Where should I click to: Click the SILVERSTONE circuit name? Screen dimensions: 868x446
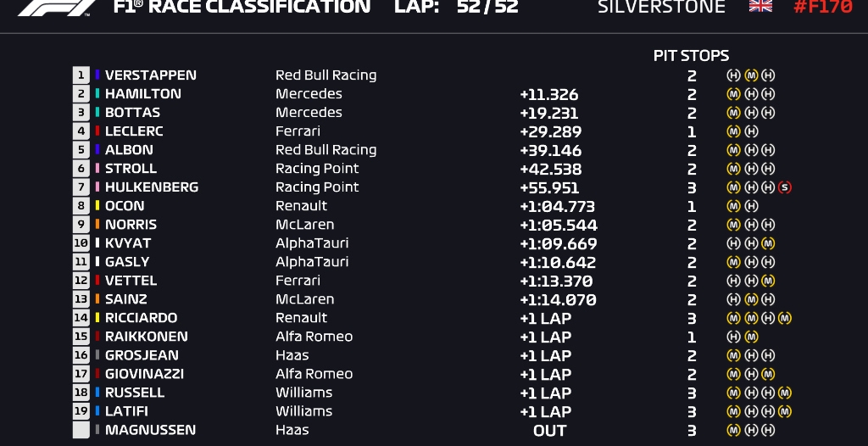click(661, 7)
